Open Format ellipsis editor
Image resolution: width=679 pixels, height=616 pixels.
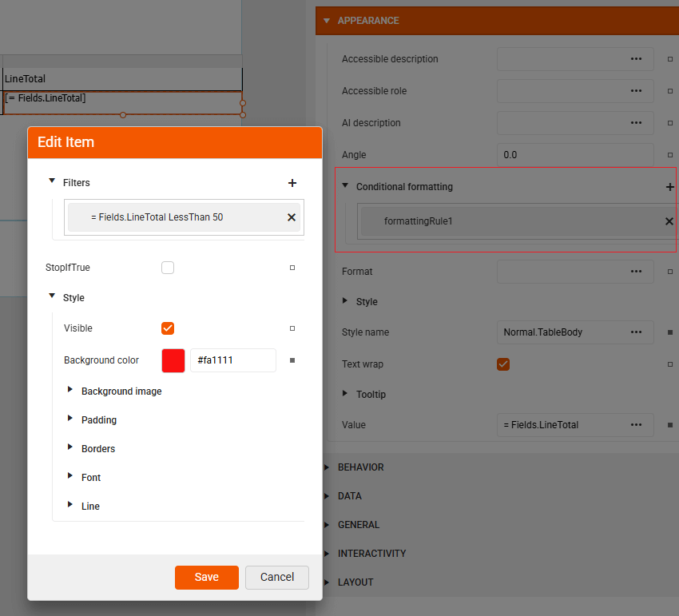pyautogui.click(x=636, y=272)
